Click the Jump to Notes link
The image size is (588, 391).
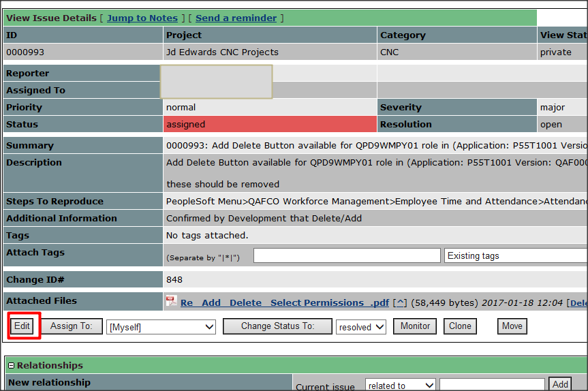coord(142,18)
